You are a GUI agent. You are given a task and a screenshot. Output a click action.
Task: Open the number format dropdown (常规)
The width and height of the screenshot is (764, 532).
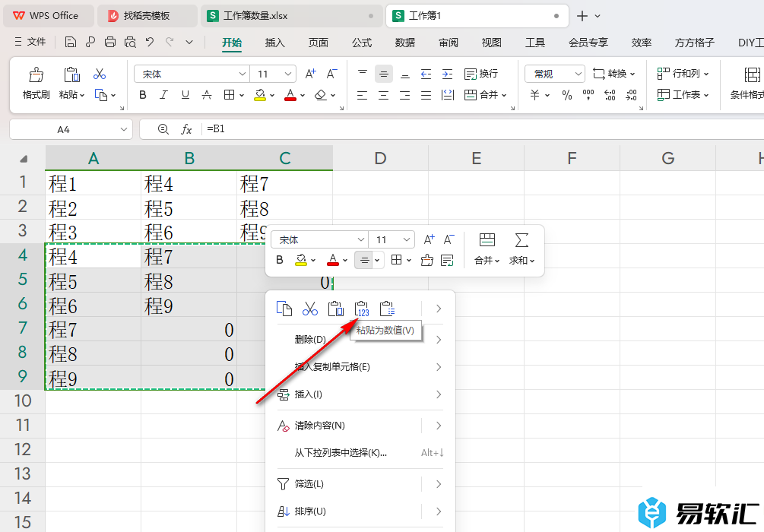[x=578, y=74]
